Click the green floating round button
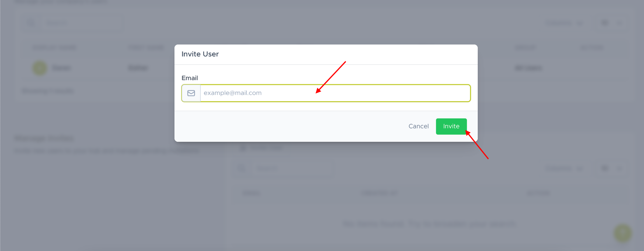The height and width of the screenshot is (251, 644). coord(623,233)
